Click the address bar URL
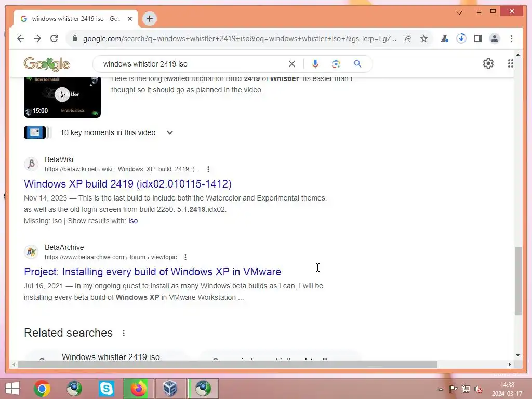 pos(240,38)
